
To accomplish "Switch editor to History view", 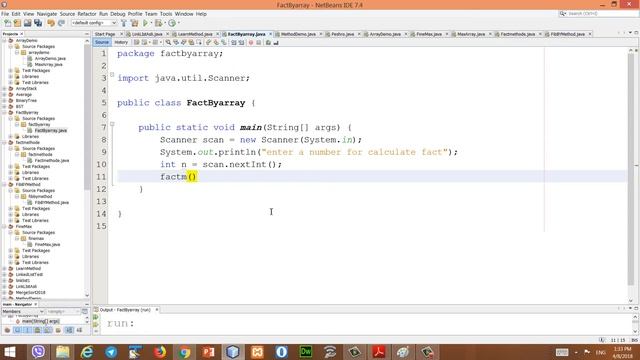I will pos(121,42).
